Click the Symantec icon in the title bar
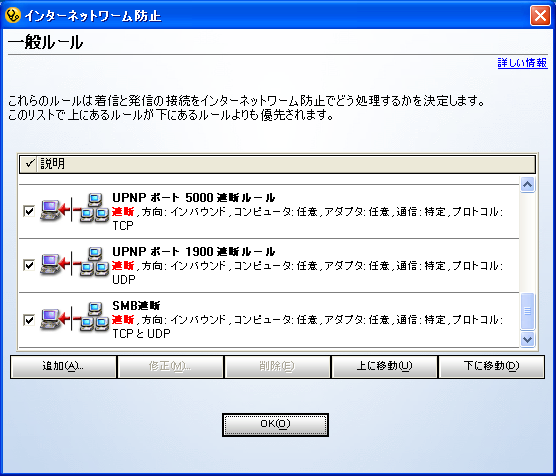The image size is (556, 476). click(13, 15)
